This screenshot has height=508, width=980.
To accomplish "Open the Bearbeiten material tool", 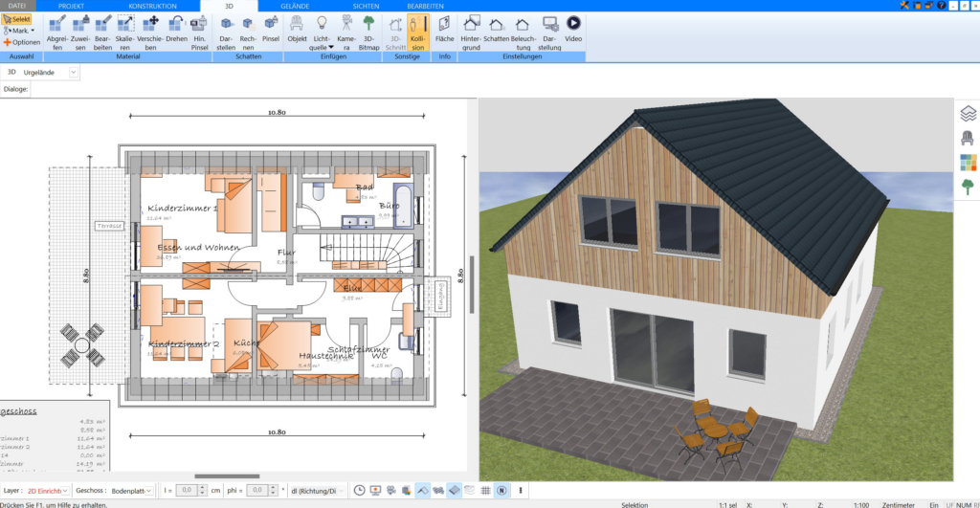I will [102, 33].
